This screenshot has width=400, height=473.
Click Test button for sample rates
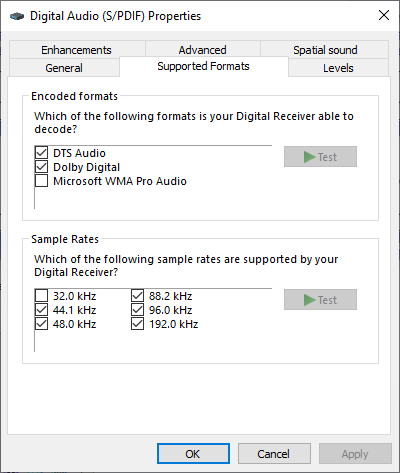[320, 300]
